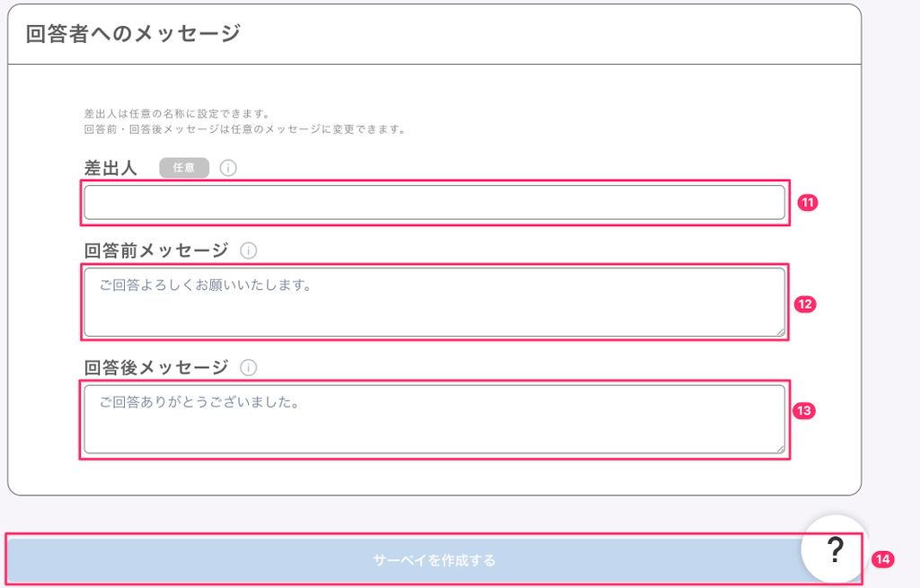
Task: Focus the 差出人 text input field
Action: tap(434, 203)
